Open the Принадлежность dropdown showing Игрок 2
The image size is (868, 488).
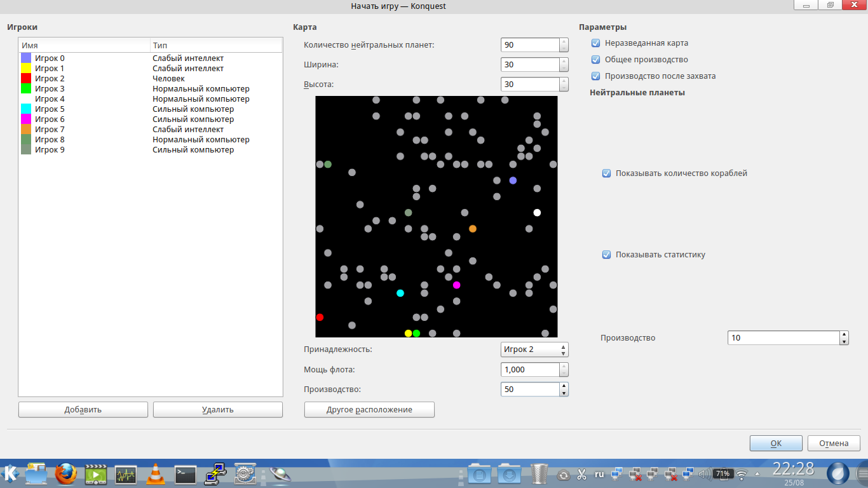tap(534, 349)
